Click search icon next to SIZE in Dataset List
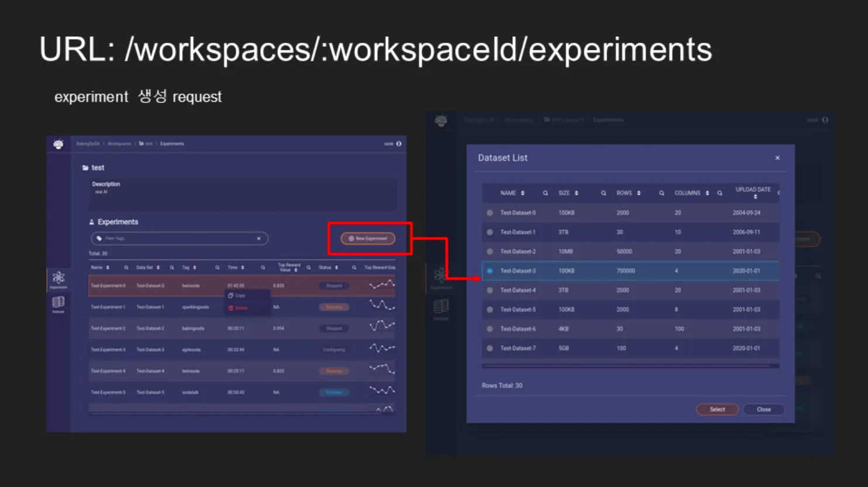The height and width of the screenshot is (487, 868). (603, 193)
